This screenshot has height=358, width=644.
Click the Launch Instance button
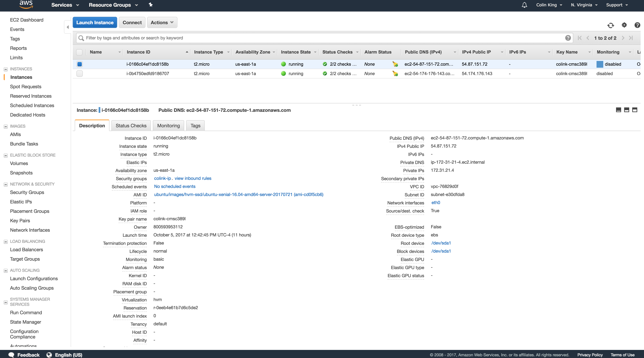tap(95, 23)
